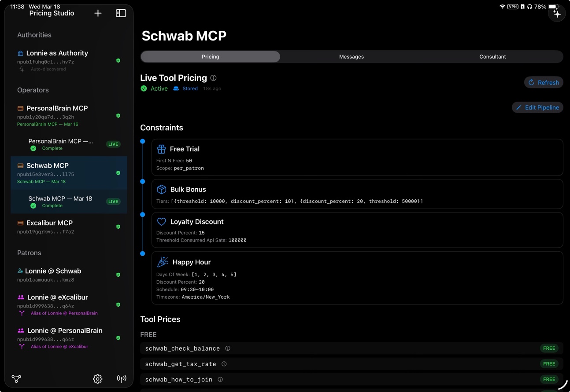This screenshot has height=392, width=570.
Task: Show info for schwab_how_to_join tool
Action: point(220,379)
